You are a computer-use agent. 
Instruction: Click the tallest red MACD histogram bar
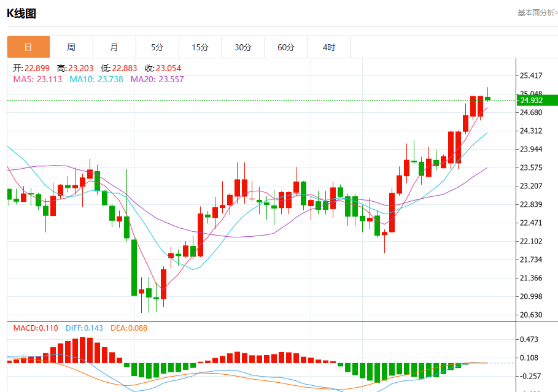coord(82,350)
